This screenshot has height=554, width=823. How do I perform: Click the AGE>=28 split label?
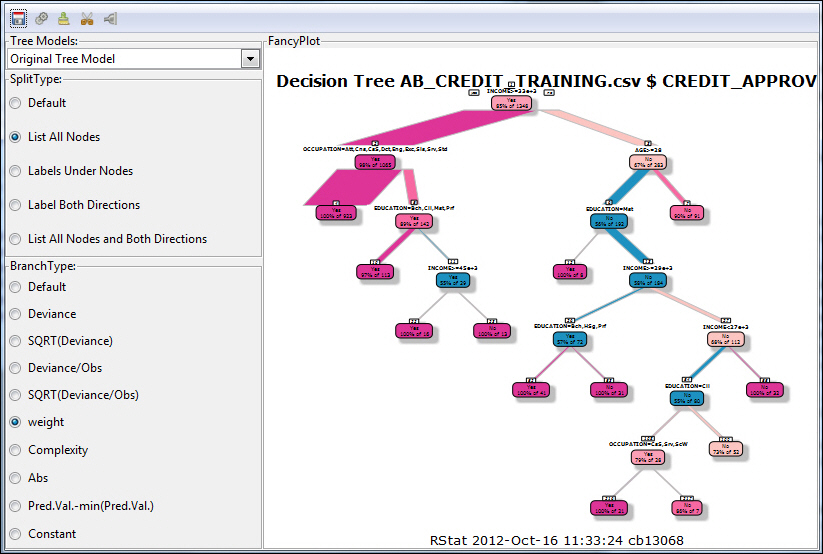[648, 150]
